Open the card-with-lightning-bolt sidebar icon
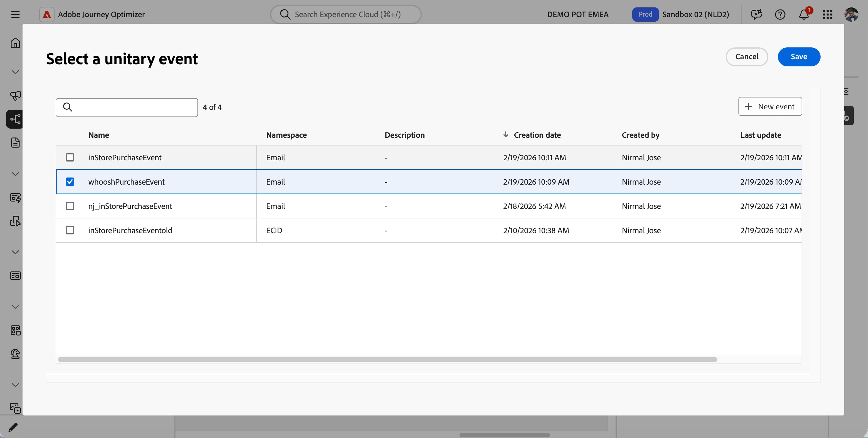 click(x=15, y=198)
